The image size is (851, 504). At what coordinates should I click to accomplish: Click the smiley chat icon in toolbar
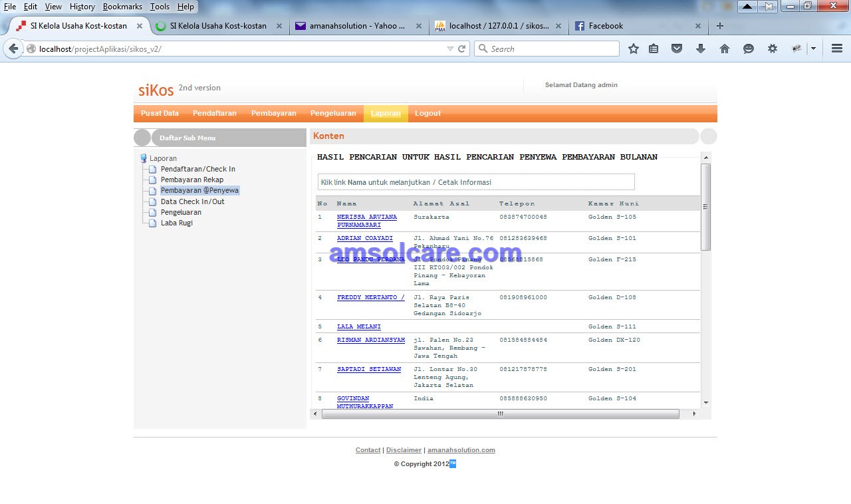pos(749,49)
